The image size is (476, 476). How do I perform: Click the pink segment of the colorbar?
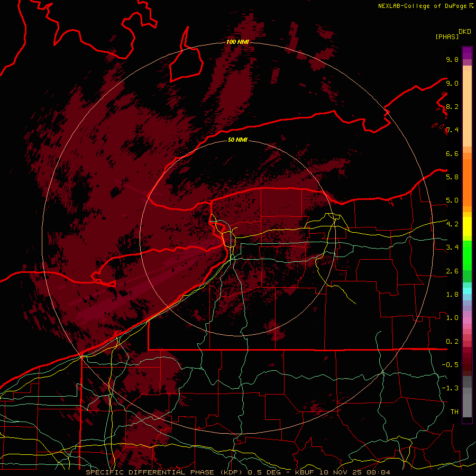(467, 321)
